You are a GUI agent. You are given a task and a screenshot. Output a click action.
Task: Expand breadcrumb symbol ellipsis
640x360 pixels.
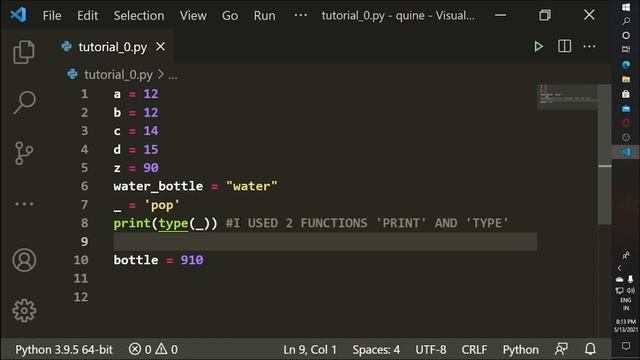tap(173, 76)
